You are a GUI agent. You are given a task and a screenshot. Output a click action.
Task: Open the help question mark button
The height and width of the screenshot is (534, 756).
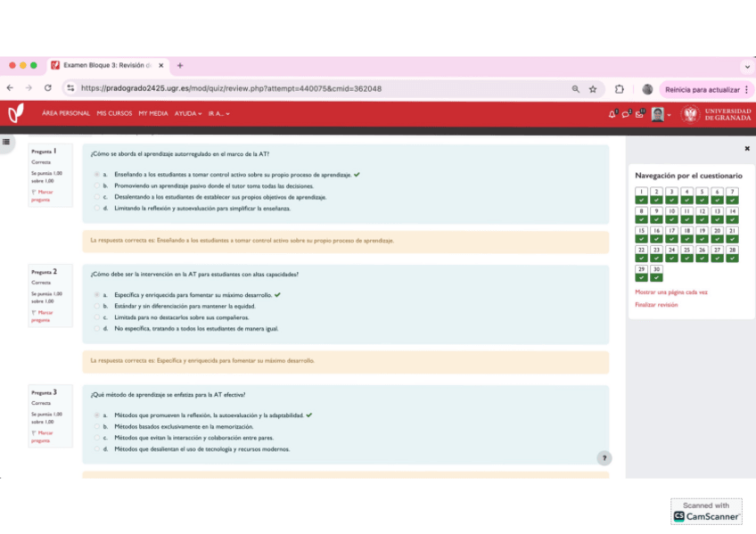(604, 458)
